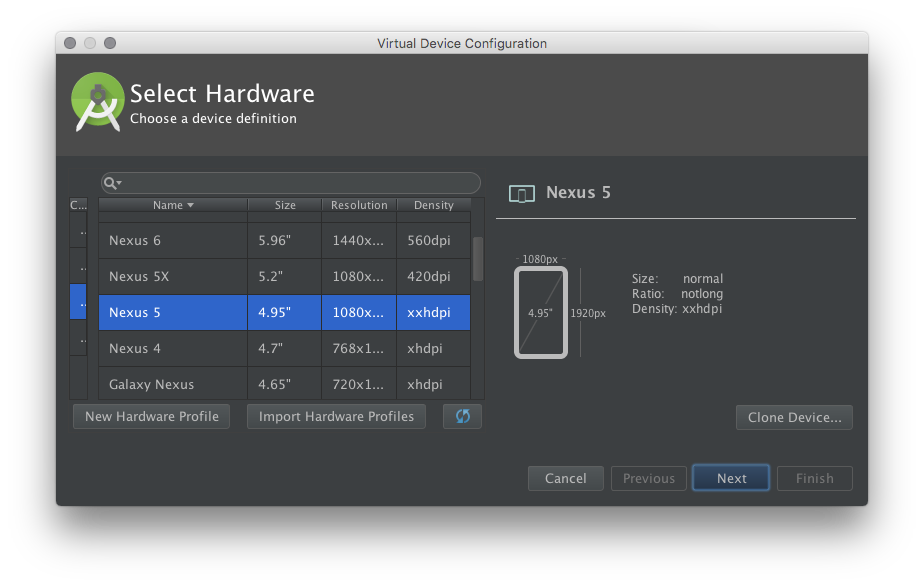Screen dimensions: 924x586
Task: Select the Nexus 6 device row
Action: point(284,240)
